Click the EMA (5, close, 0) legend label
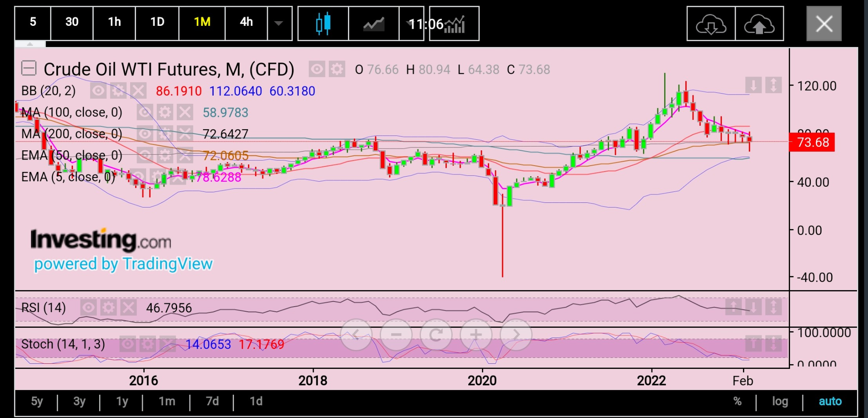Image resolution: width=868 pixels, height=418 pixels. (x=68, y=177)
